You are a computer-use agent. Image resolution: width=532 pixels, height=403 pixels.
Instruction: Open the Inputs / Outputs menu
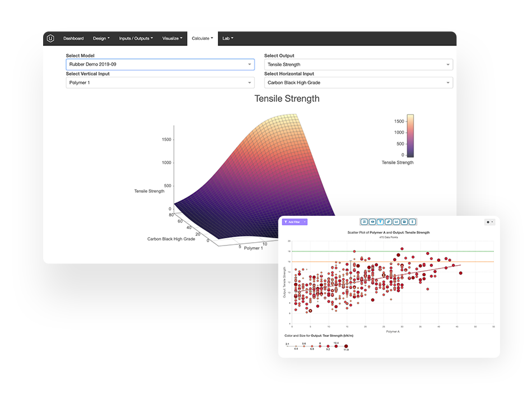coord(136,38)
